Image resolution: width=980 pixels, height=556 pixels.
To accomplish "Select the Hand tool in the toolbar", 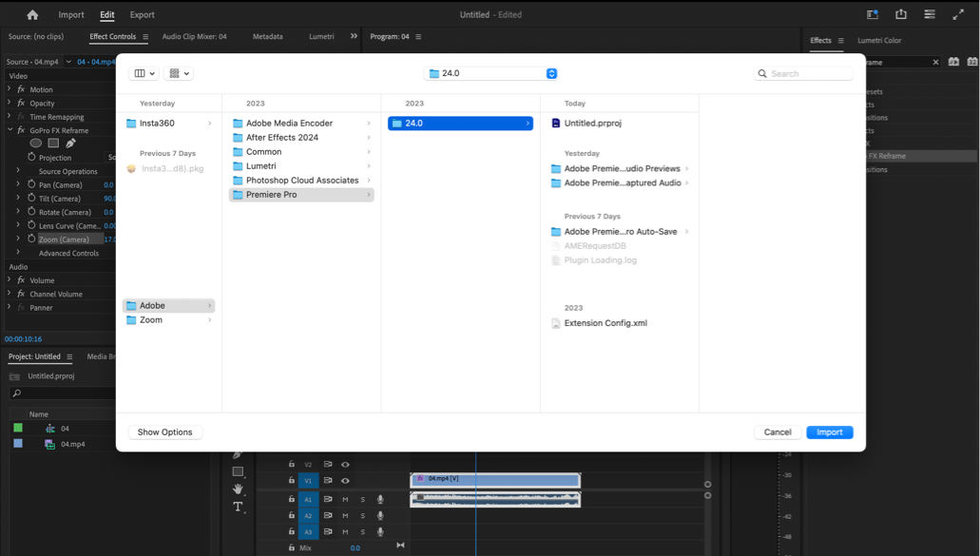I will pos(238,489).
